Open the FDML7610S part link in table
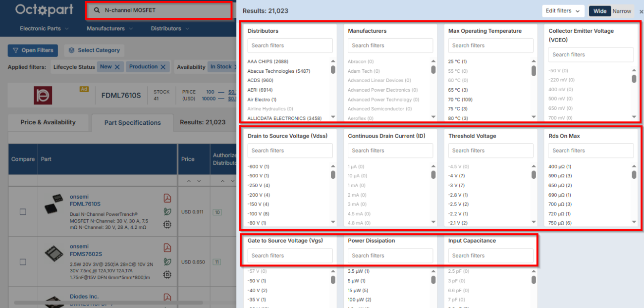 pyautogui.click(x=85, y=204)
